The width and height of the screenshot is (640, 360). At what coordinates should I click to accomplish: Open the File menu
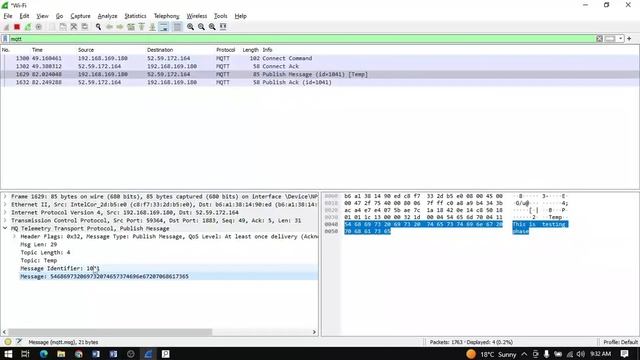(x=8, y=16)
